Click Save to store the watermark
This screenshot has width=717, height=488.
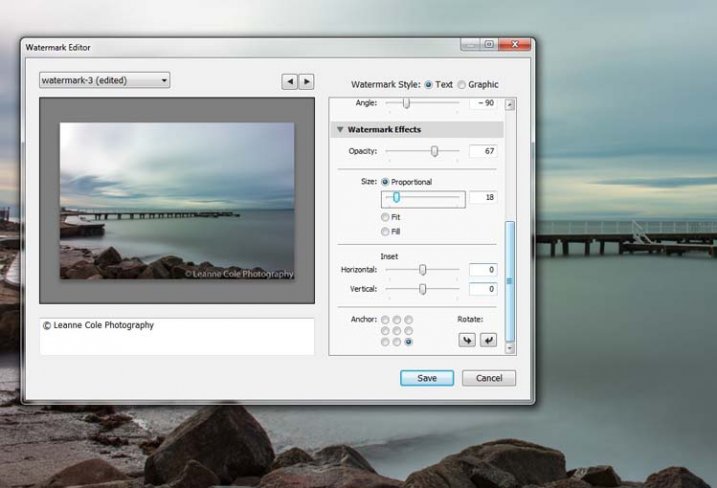coord(427,378)
